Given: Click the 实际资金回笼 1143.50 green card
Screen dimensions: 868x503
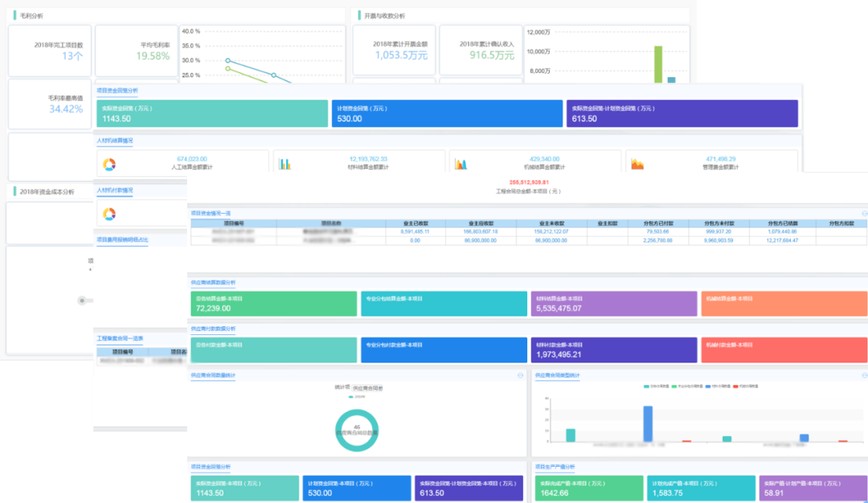Looking at the screenshot, I should [211, 113].
